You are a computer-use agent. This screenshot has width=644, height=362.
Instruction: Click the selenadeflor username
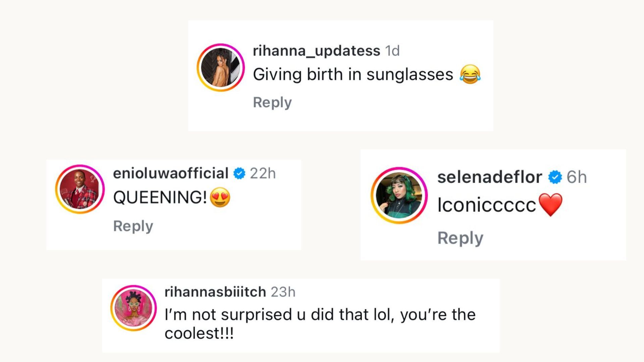pos(489,177)
